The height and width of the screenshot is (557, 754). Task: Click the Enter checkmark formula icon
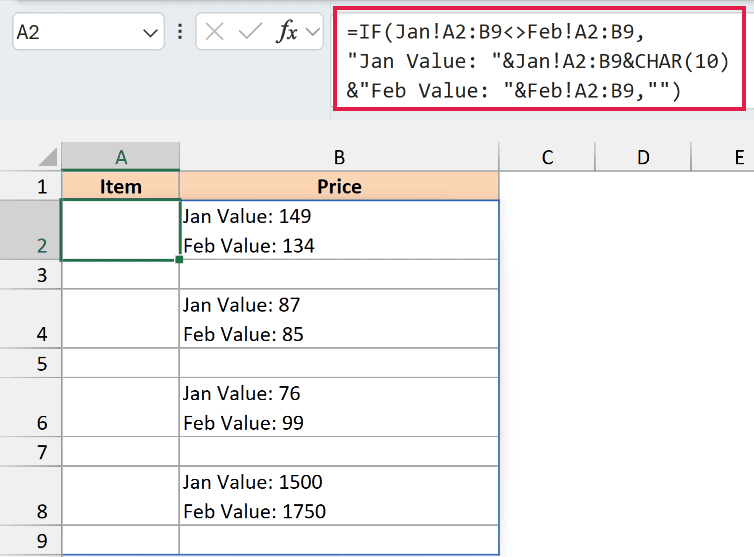tap(250, 32)
